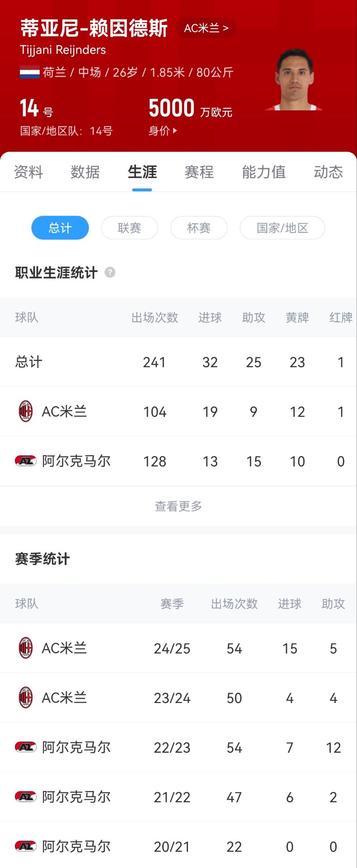This screenshot has width=357, height=868.
Task: Click AC Milan crest for 23/24 season
Action: point(26,698)
